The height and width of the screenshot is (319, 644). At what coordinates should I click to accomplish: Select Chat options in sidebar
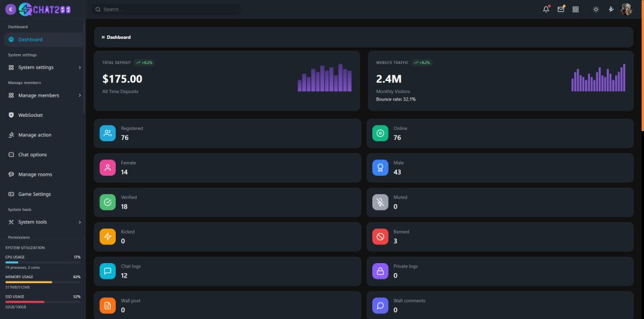pos(32,154)
